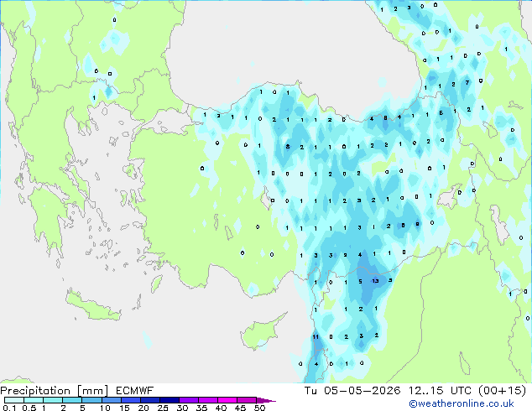Click the '11' precipitation value on the map
Screen dimensions: 532x411
316,336
